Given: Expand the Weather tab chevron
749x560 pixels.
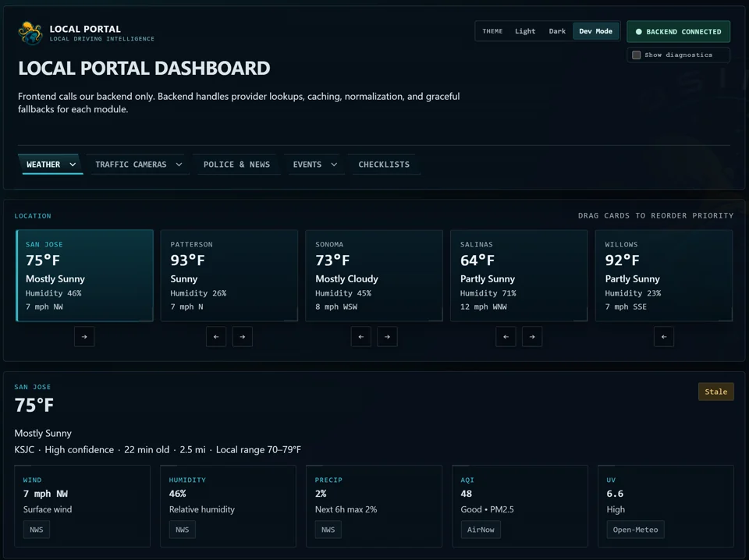Looking at the screenshot, I should point(73,165).
